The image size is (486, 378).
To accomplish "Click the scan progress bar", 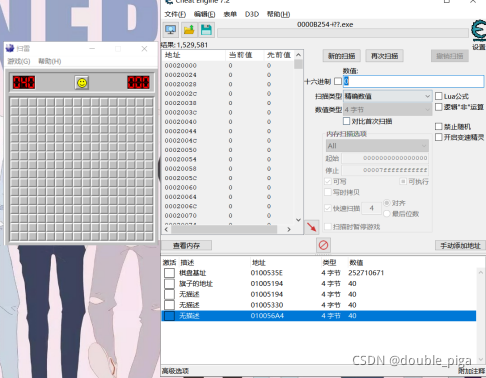I will [x=343, y=33].
